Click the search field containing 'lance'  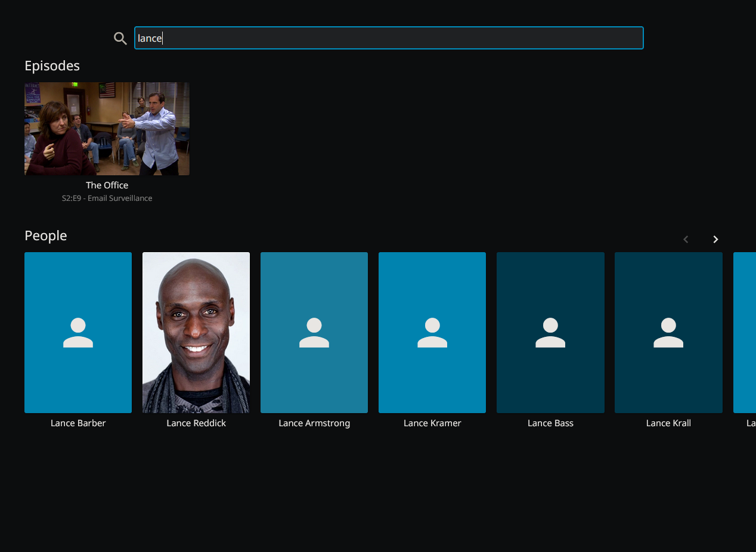[389, 38]
